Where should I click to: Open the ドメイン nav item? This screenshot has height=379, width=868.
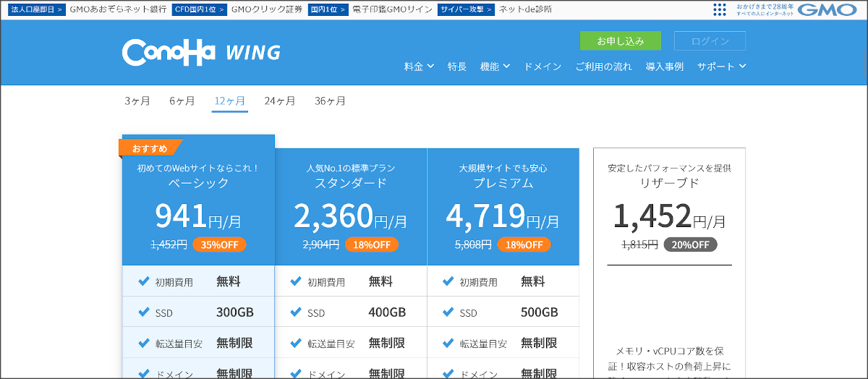pyautogui.click(x=542, y=67)
